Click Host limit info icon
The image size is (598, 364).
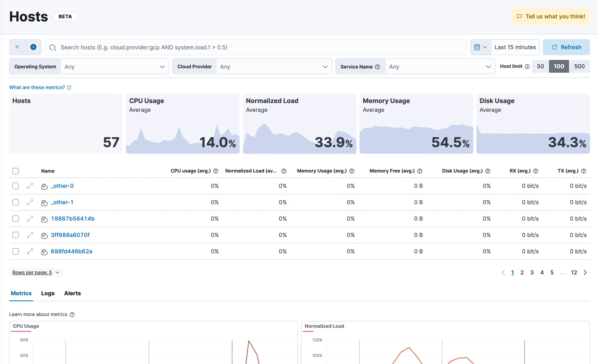click(x=527, y=67)
